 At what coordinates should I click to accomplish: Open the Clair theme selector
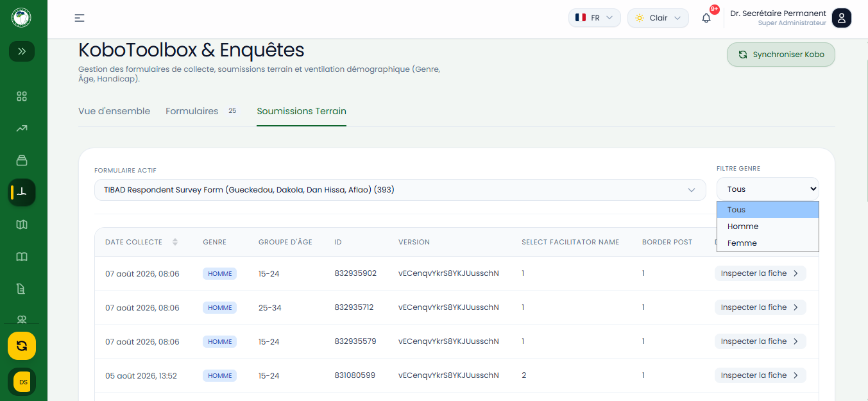(x=658, y=18)
